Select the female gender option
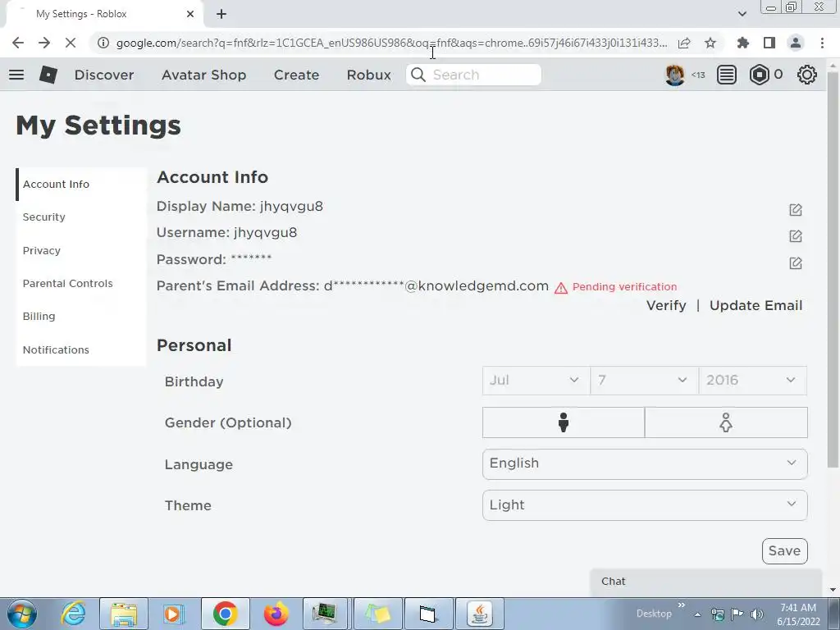Viewport: 840px width, 630px height. (726, 422)
